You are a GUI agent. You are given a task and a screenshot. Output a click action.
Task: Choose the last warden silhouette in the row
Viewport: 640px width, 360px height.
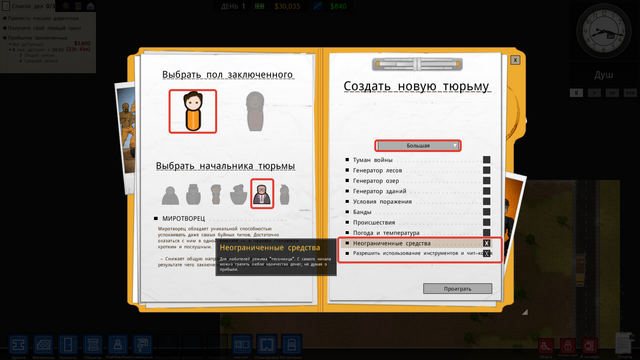click(284, 194)
